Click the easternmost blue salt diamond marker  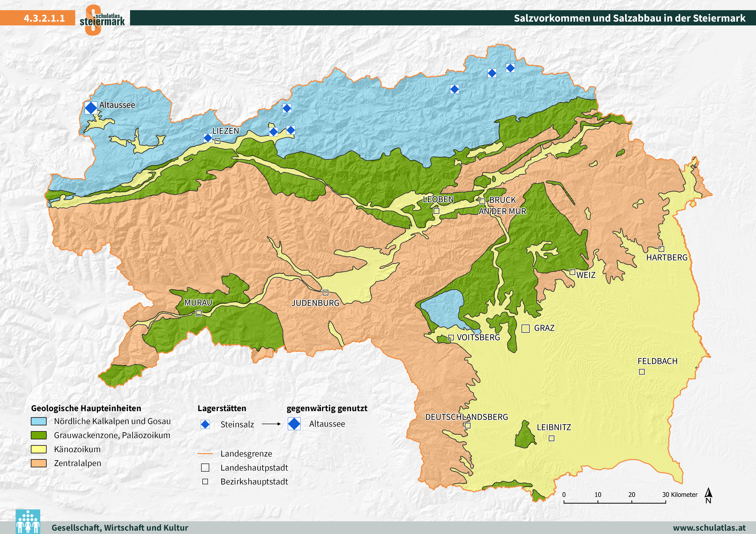coord(510,68)
